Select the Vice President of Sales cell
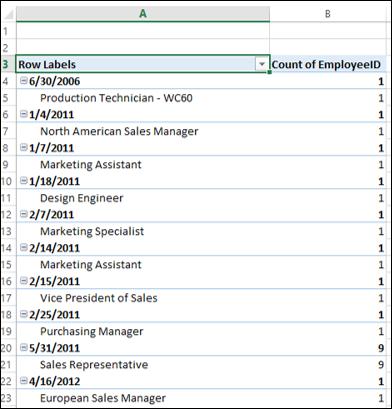This screenshot has height=409, width=392. coord(143,298)
